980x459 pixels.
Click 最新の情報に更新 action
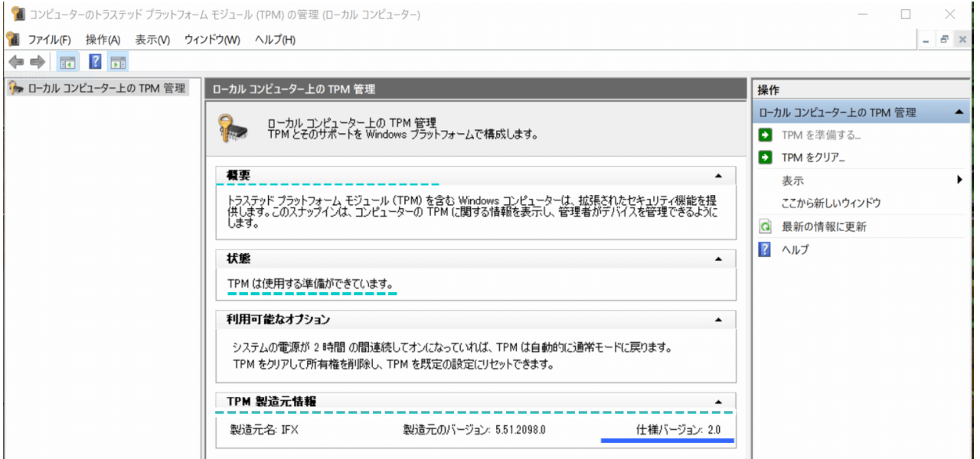point(825,226)
